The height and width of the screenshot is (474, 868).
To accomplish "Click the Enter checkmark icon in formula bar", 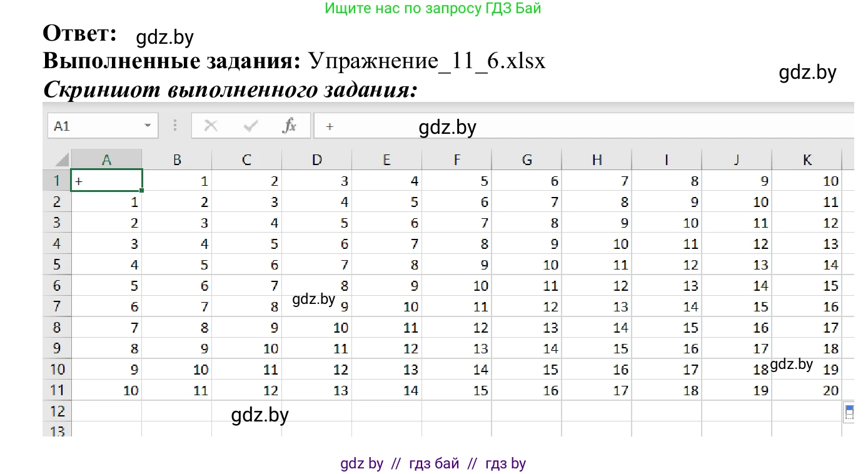I will [x=250, y=125].
